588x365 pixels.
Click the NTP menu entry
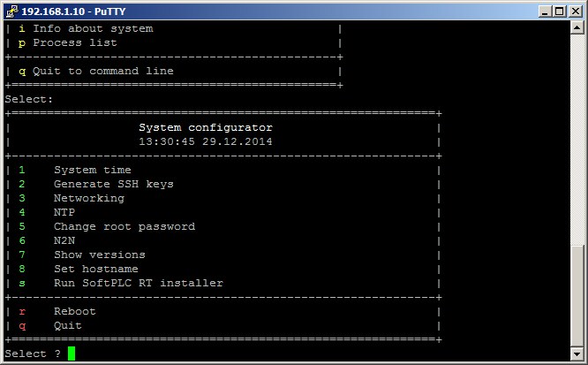[x=64, y=212]
